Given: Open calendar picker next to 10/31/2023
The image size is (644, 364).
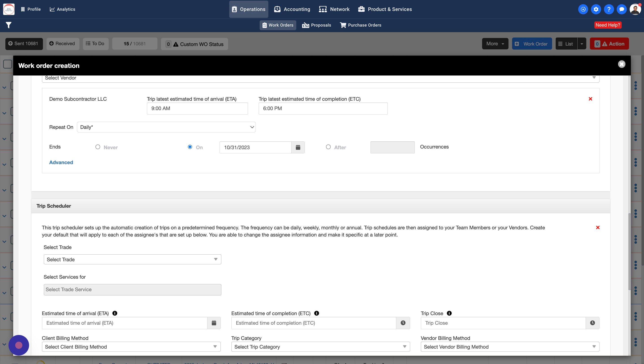Looking at the screenshot, I should [298, 148].
